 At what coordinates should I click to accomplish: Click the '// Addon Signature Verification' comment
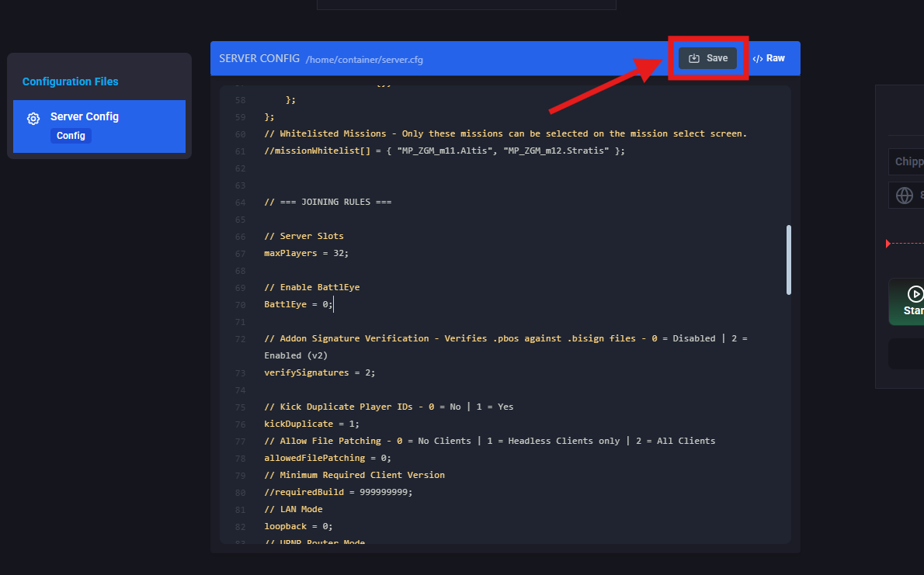pyautogui.click(x=505, y=346)
